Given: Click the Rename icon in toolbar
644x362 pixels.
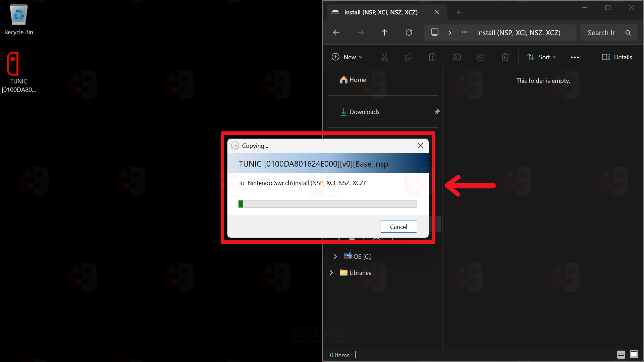Looking at the screenshot, I should (457, 57).
